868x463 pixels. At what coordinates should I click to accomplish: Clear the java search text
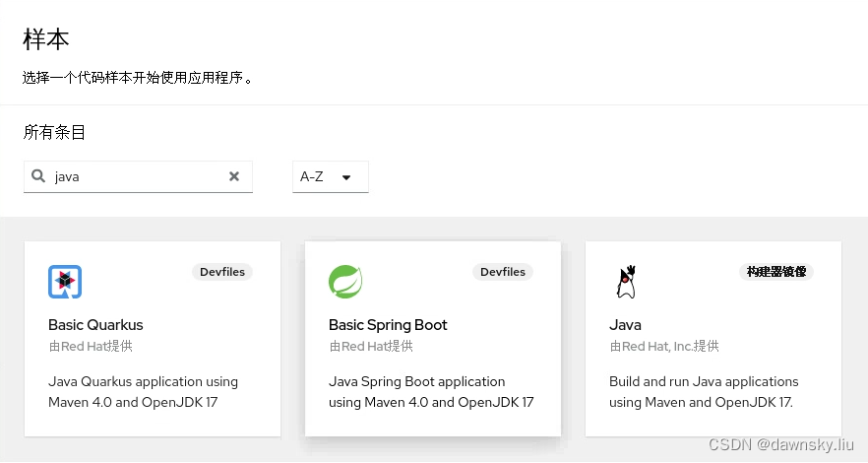pos(234,176)
